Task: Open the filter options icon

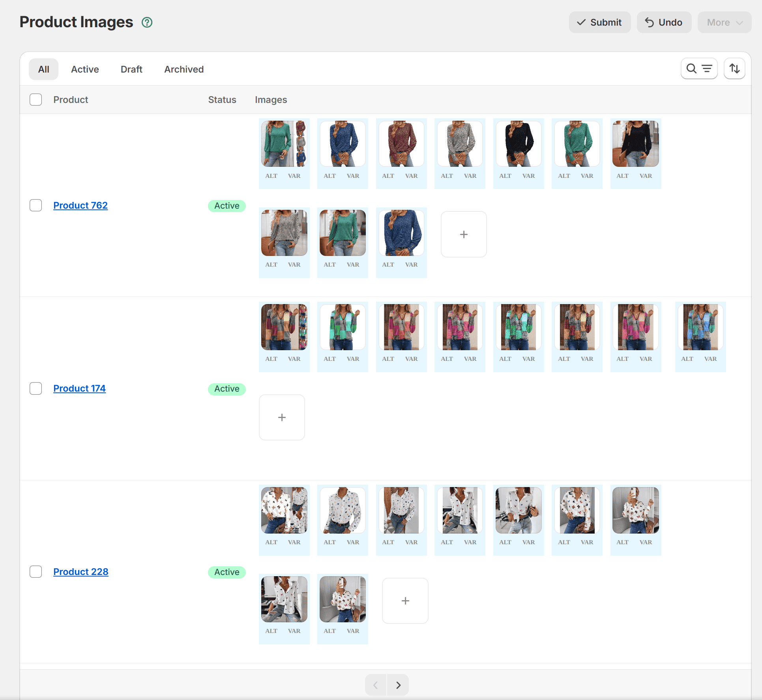Action: pos(706,68)
